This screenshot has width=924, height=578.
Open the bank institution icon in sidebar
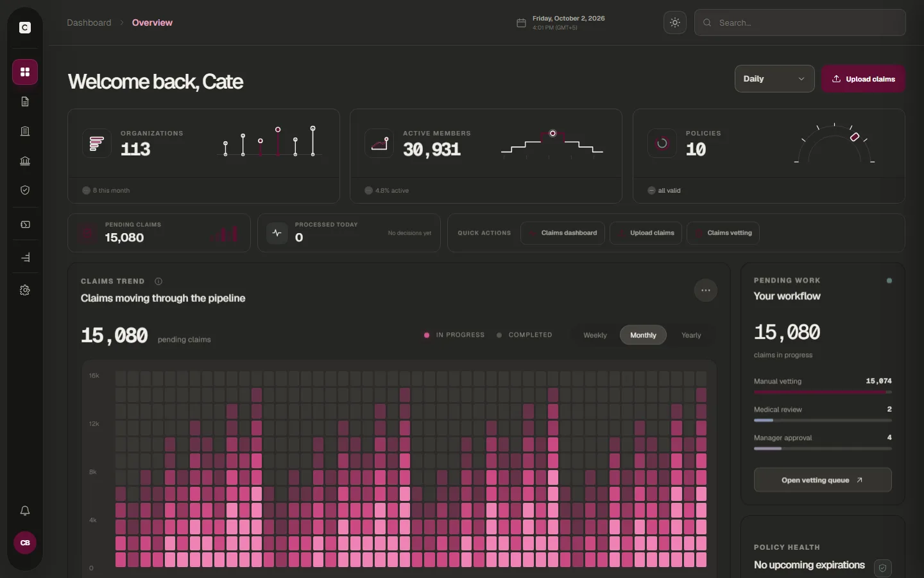coord(25,161)
